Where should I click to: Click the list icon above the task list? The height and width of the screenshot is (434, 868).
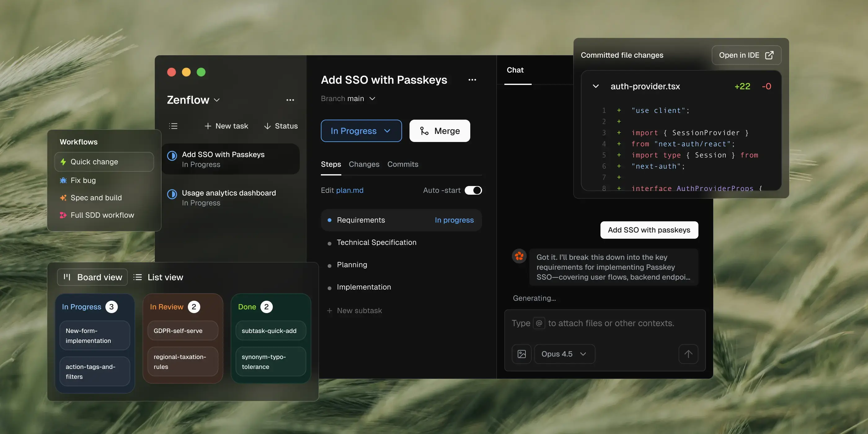point(173,126)
